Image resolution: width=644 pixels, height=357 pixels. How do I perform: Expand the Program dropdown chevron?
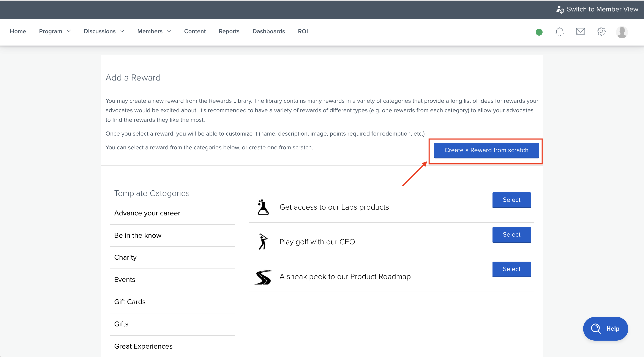coord(69,31)
